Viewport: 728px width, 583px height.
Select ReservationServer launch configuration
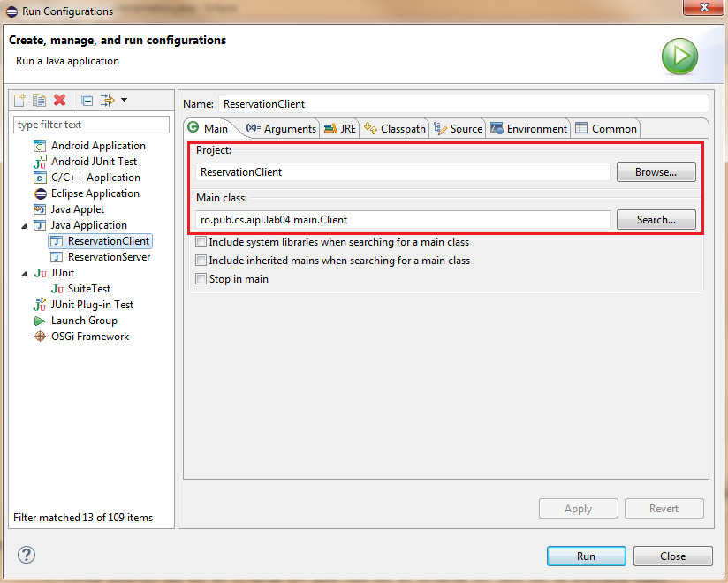coord(101,257)
